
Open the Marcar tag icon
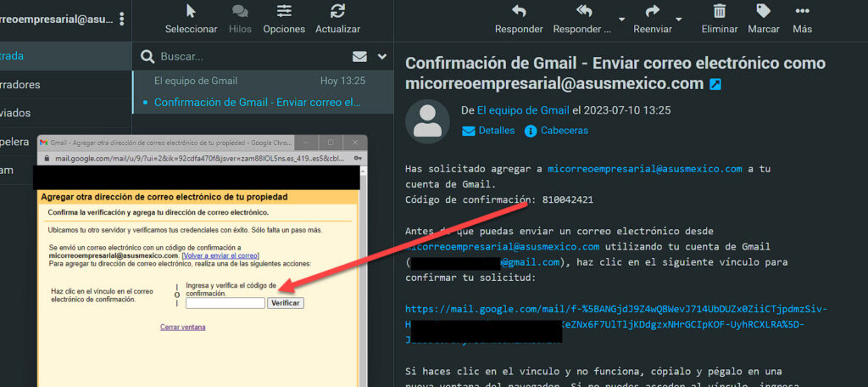click(763, 12)
